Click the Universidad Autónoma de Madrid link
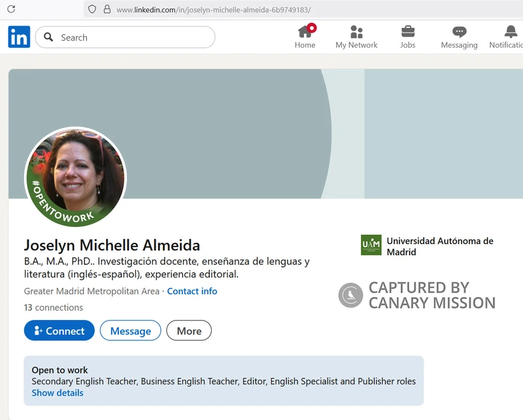523x420 pixels. [439, 246]
